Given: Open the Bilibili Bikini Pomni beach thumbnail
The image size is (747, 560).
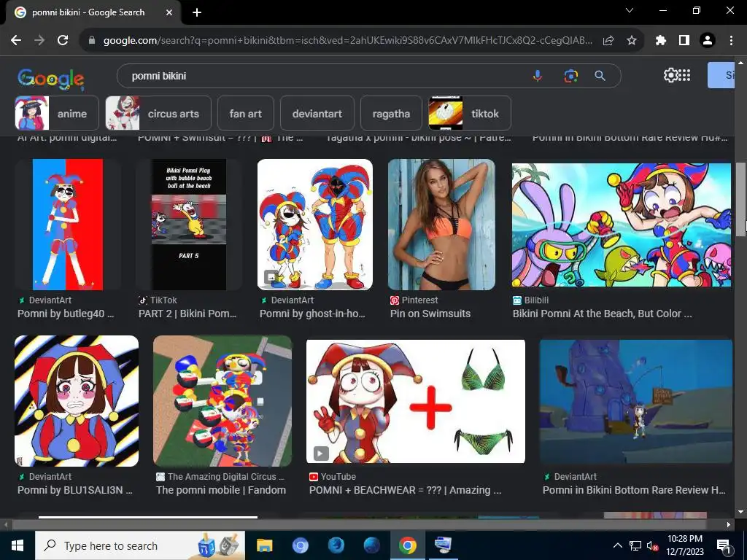Looking at the screenshot, I should tap(622, 225).
